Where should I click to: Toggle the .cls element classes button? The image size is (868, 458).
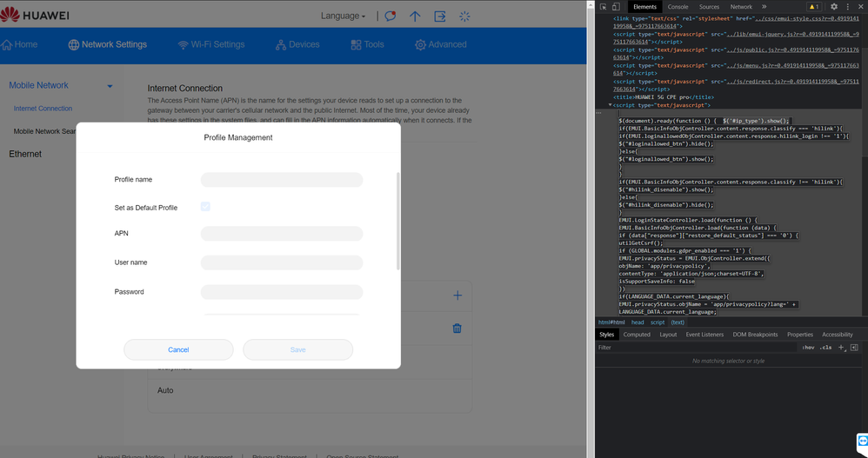pos(825,348)
